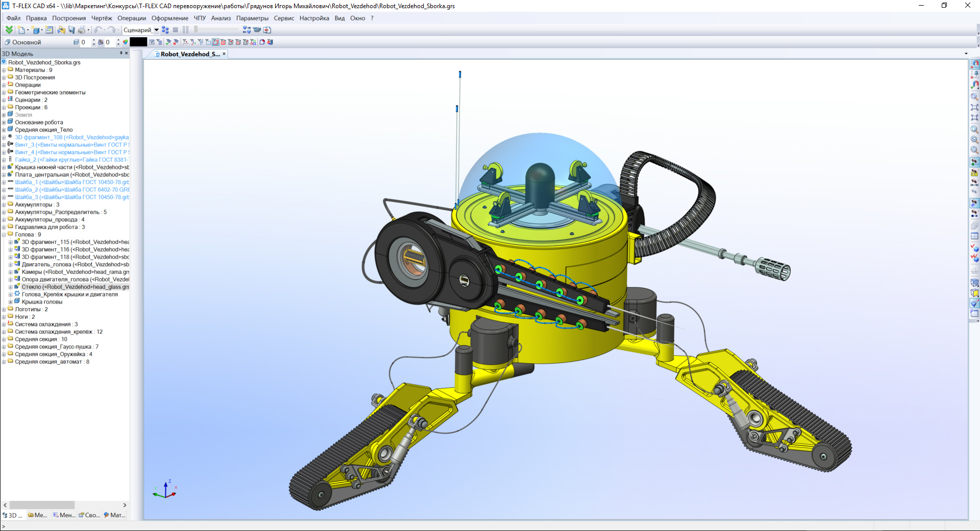Switch to the Ме... panel tab next to 3D

coord(38,515)
